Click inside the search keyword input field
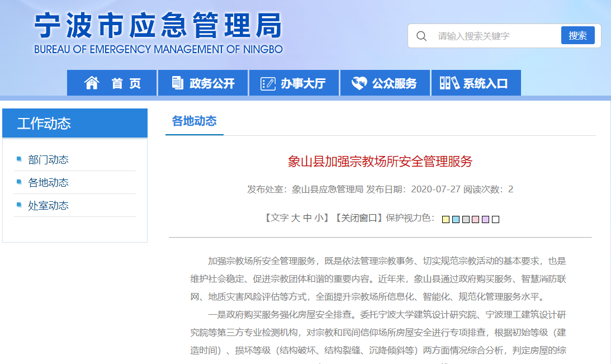The width and height of the screenshot is (611, 364). click(x=492, y=35)
